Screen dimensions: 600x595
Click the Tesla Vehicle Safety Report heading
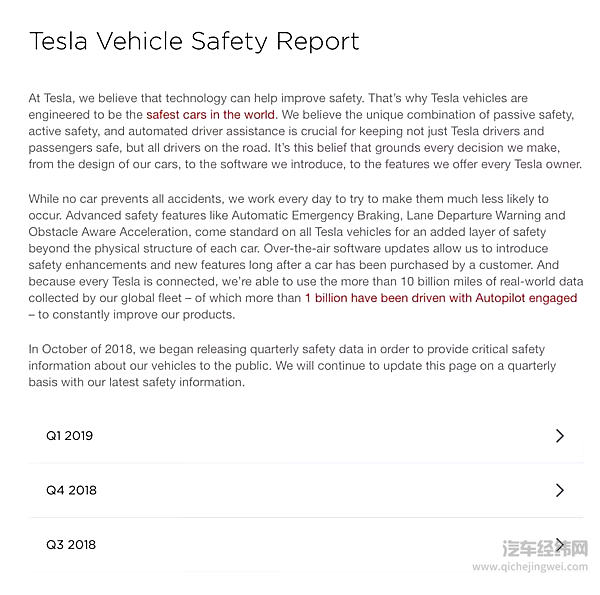194,41
